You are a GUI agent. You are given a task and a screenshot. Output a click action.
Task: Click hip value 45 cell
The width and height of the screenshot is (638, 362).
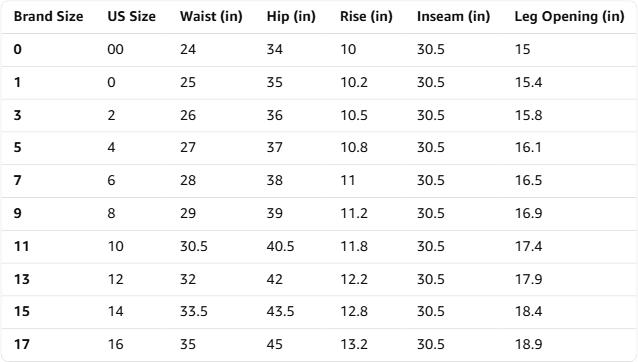(x=275, y=344)
